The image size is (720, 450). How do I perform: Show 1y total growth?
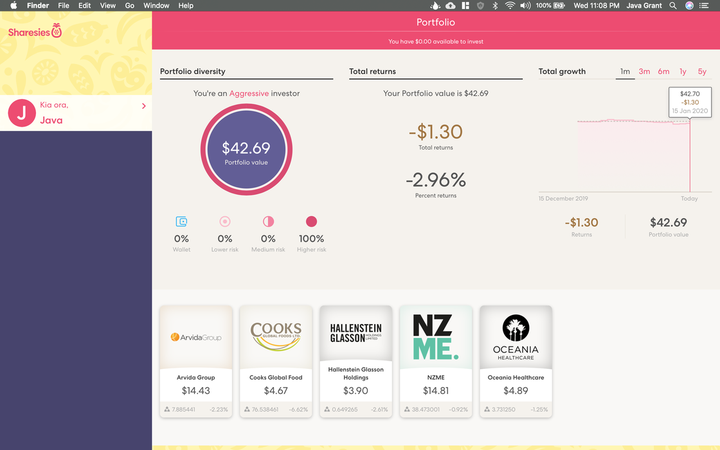[x=683, y=72]
